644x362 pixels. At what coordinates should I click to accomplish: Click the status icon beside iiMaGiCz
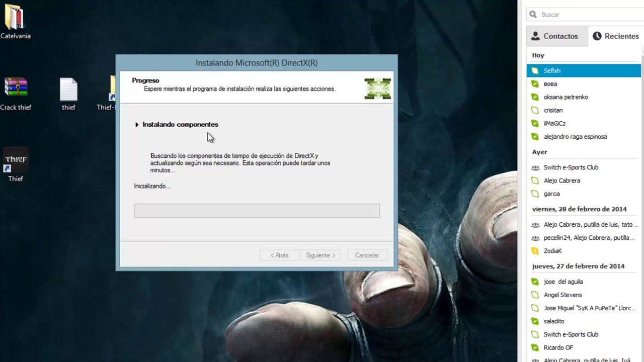tap(535, 123)
